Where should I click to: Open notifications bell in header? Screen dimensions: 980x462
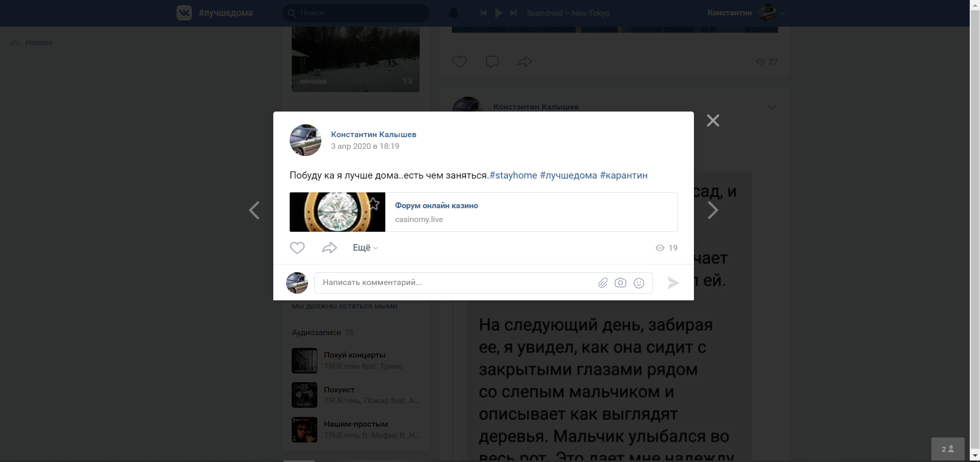(453, 13)
